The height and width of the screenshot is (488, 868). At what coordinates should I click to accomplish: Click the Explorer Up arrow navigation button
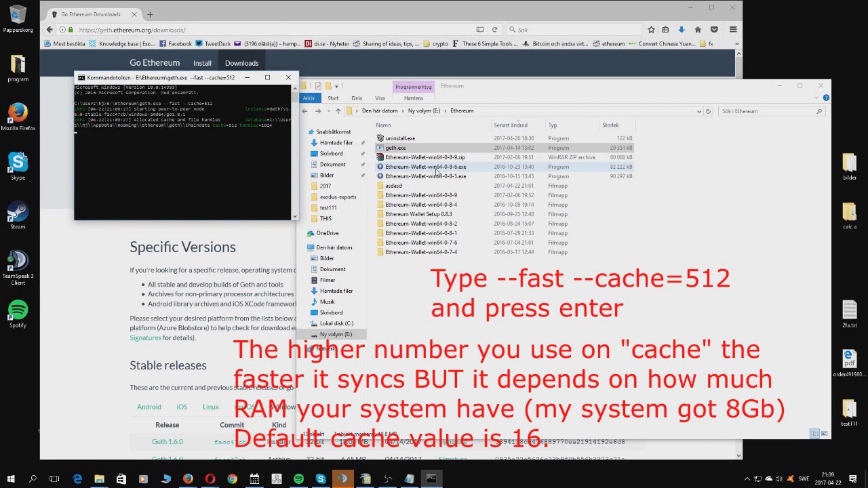click(338, 111)
